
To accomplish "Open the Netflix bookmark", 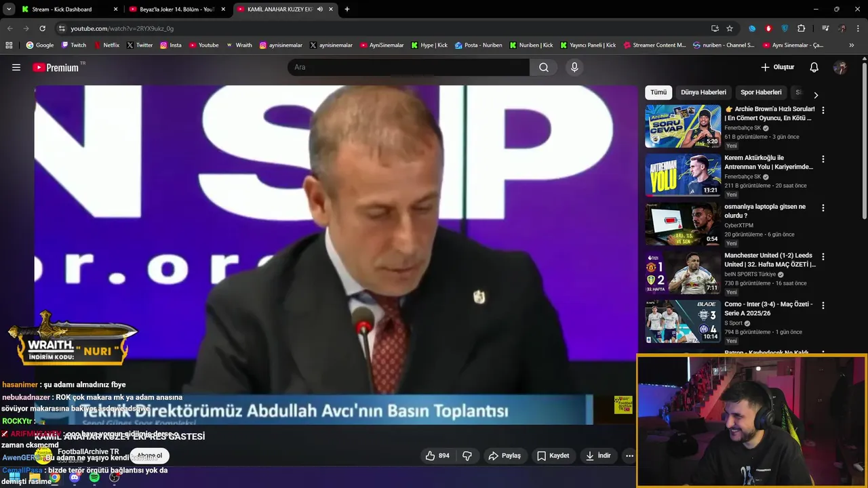I will click(x=106, y=45).
